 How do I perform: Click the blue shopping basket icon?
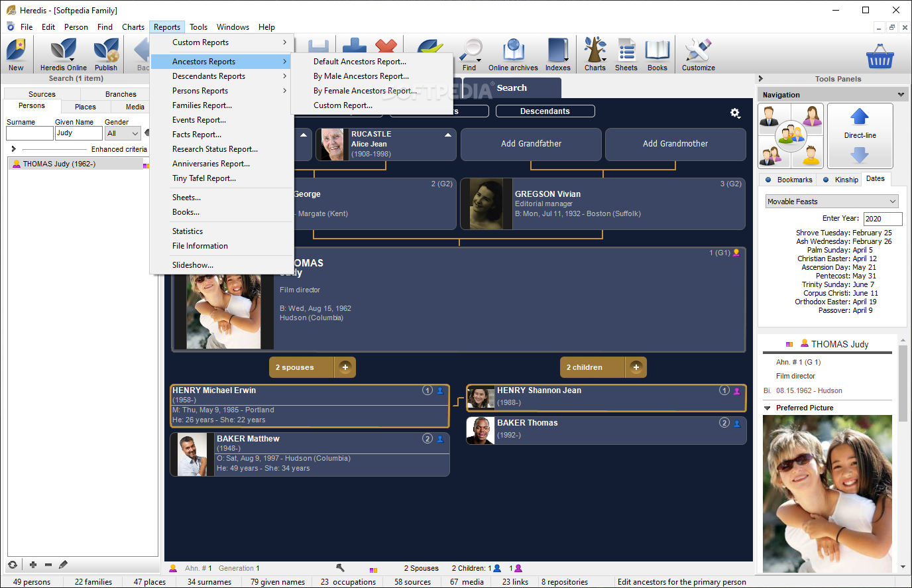[880, 56]
